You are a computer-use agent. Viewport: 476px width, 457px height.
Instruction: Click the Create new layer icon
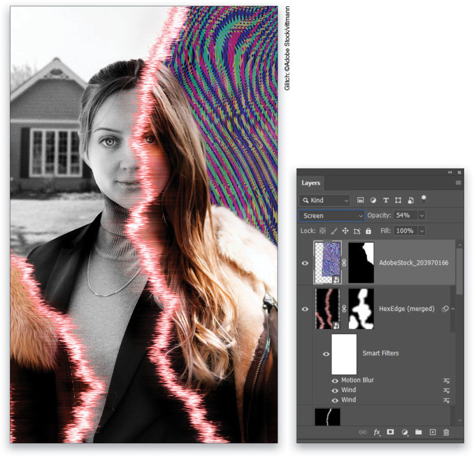pos(432,432)
